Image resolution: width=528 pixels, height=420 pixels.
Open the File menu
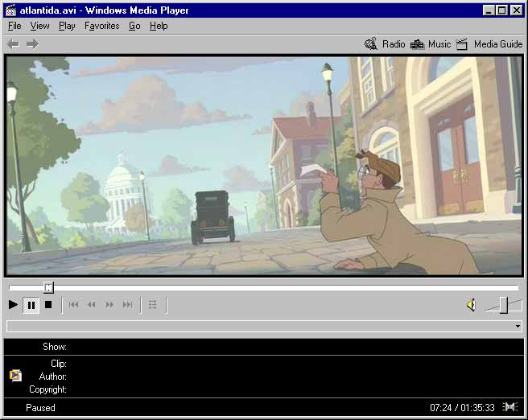(x=14, y=26)
